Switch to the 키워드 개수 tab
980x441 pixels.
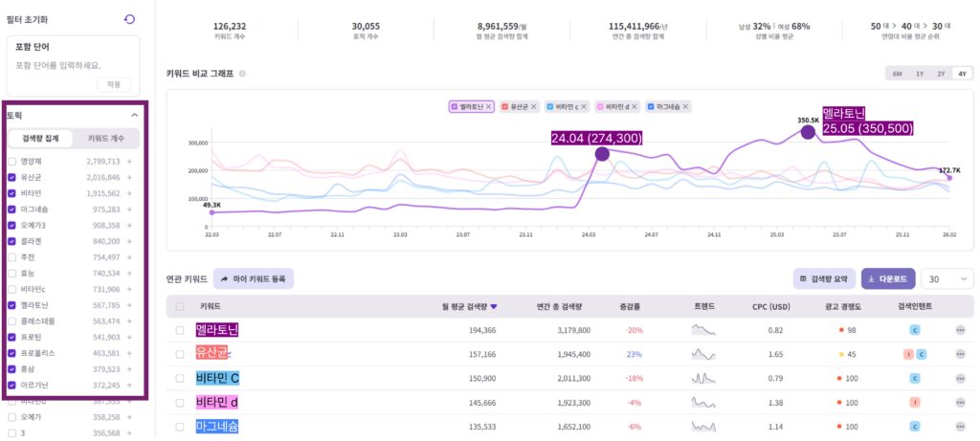pos(106,139)
